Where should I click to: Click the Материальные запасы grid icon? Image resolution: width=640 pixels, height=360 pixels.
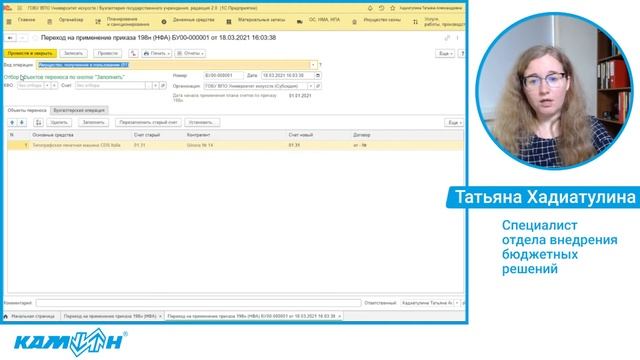coord(229,22)
